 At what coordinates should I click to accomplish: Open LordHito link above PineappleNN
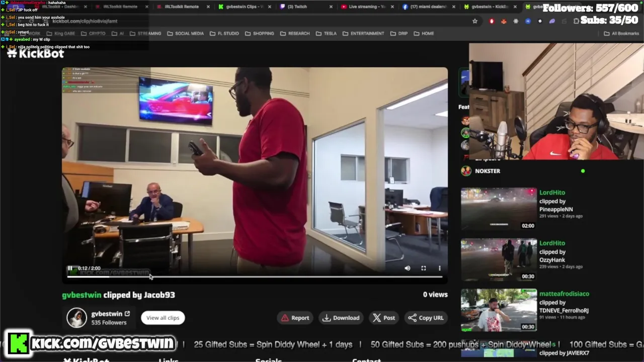point(552,193)
